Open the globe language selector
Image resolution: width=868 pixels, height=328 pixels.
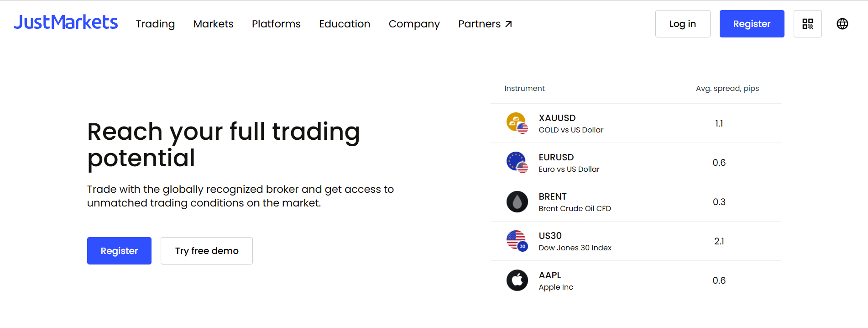(x=842, y=24)
